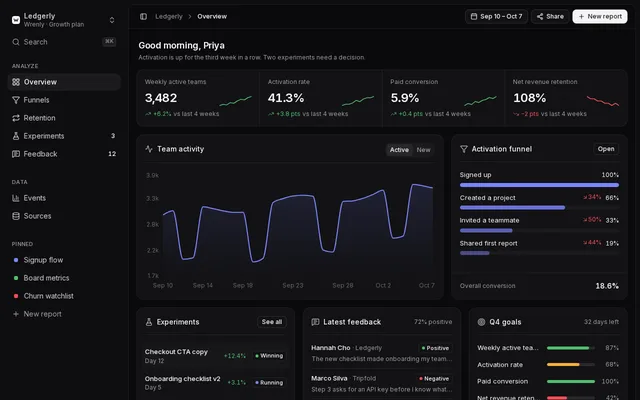Open Feedback in the sidebar
This screenshot has width=640, height=400.
click(x=64, y=154)
